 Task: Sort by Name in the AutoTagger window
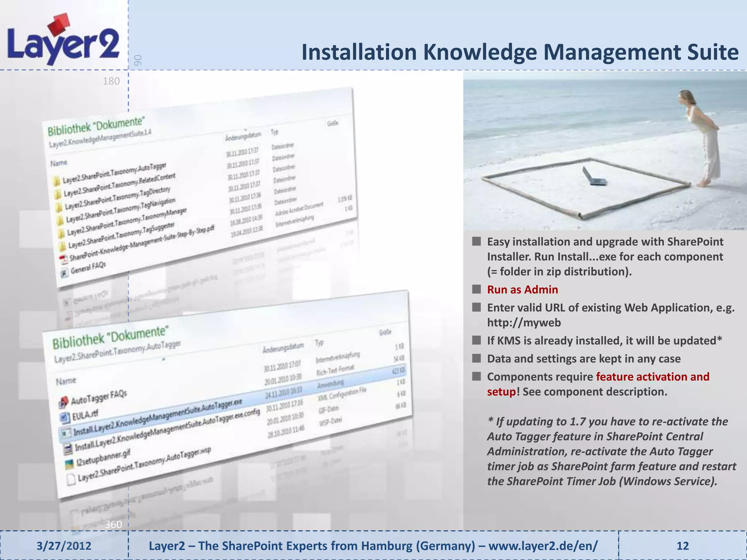point(66,381)
